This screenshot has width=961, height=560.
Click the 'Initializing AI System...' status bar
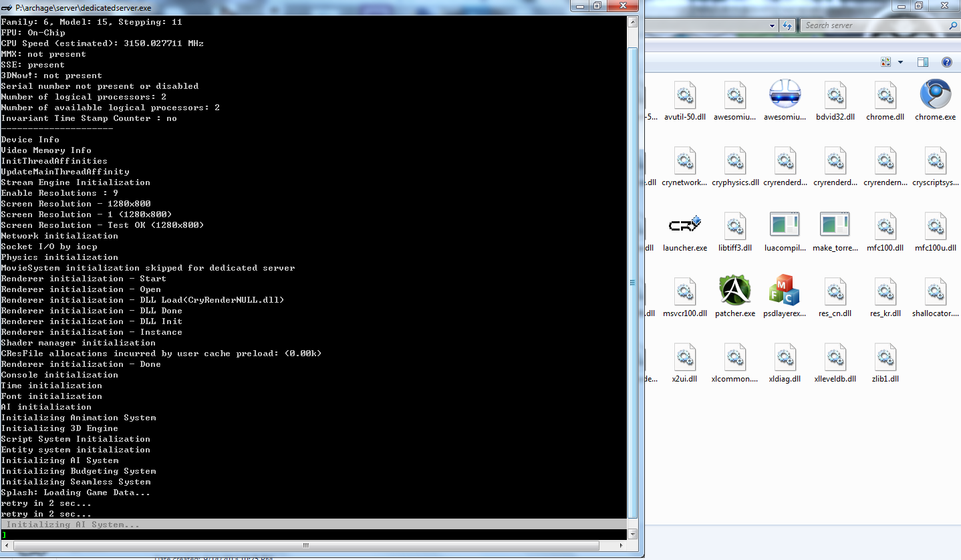314,525
